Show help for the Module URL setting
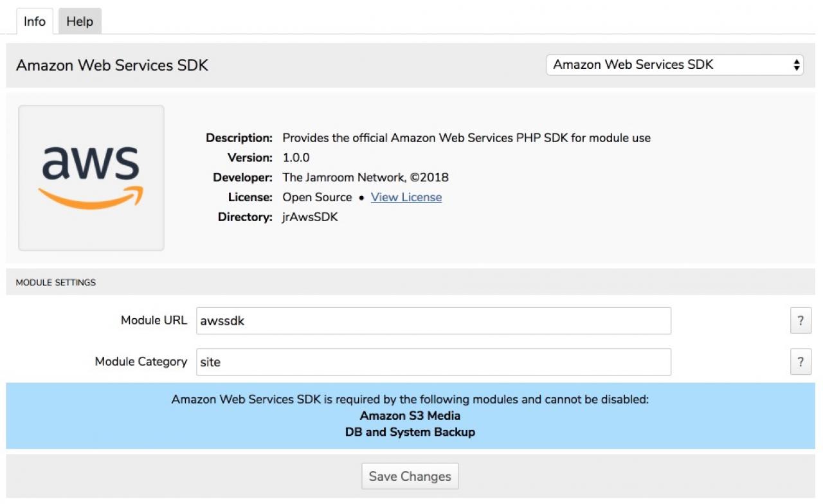The height and width of the screenshot is (504, 823). point(800,321)
